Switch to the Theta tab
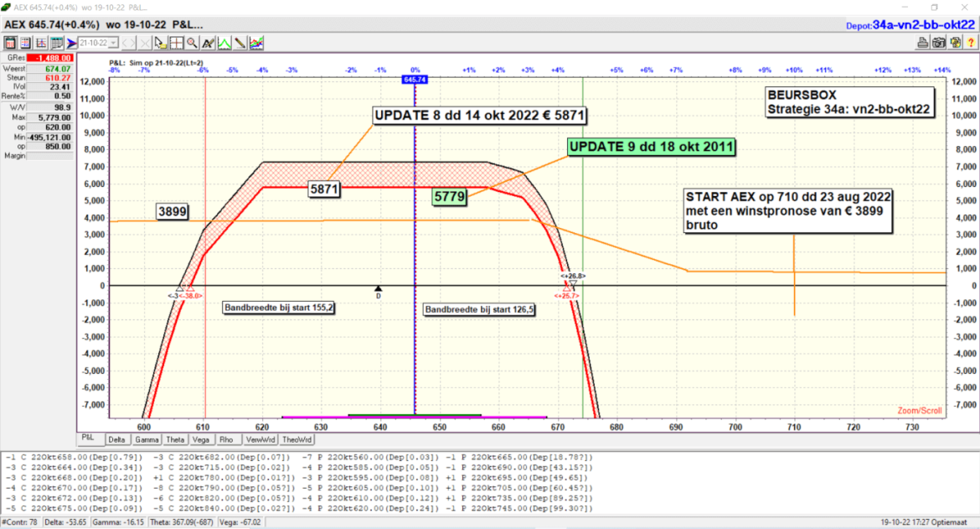 click(x=176, y=439)
